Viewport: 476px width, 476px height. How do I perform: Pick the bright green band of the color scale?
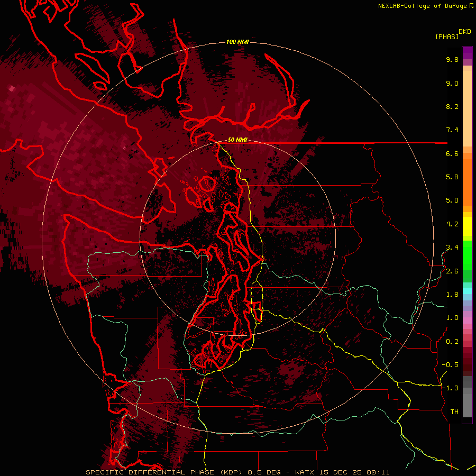[x=467, y=255]
